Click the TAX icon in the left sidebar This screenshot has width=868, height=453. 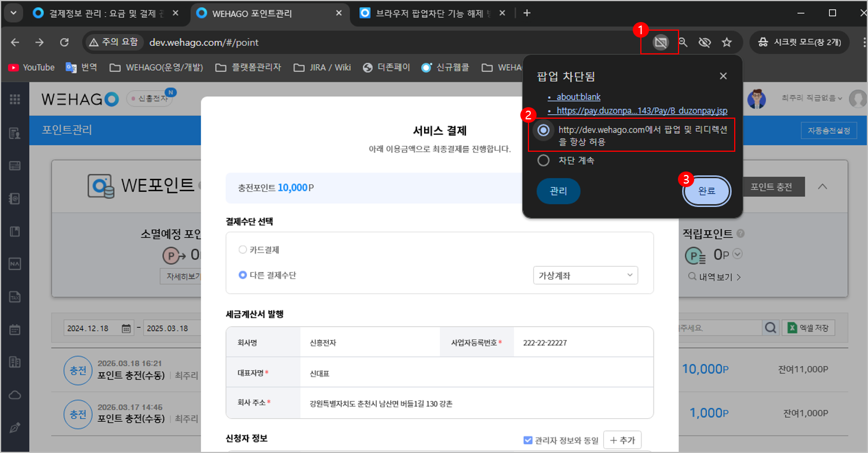click(15, 297)
